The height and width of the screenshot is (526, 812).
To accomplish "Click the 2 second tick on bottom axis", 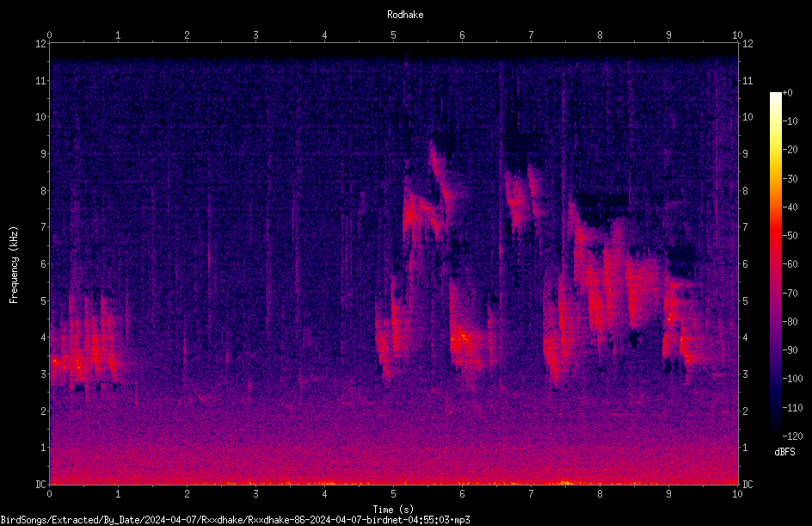I will (187, 494).
